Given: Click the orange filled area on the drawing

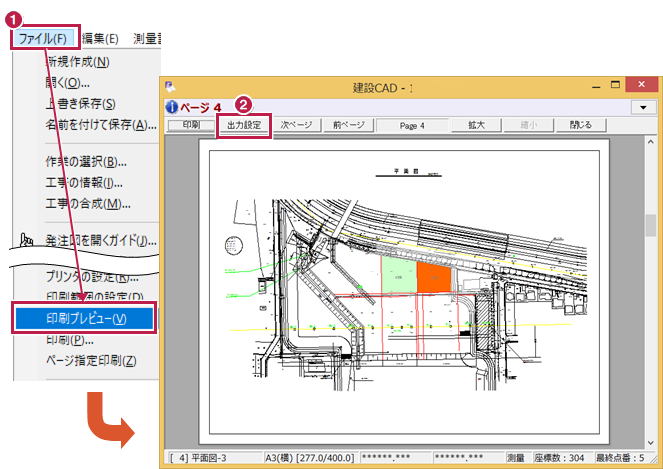Looking at the screenshot, I should click(434, 279).
